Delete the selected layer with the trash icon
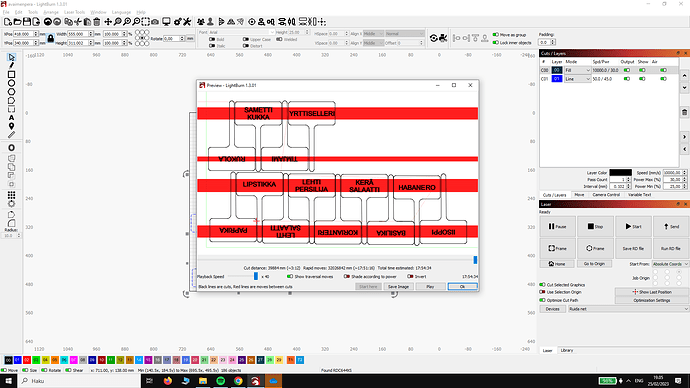 (684, 112)
